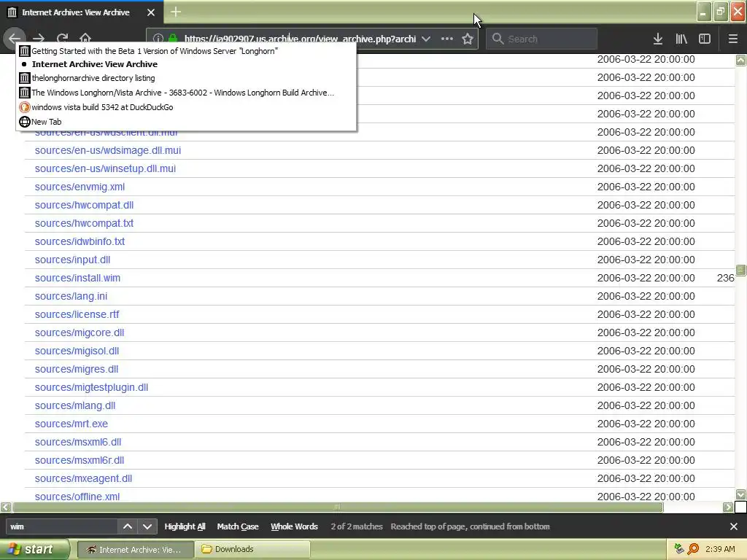Toggle Whole Words in find bar
This screenshot has width=747, height=560.
click(294, 526)
